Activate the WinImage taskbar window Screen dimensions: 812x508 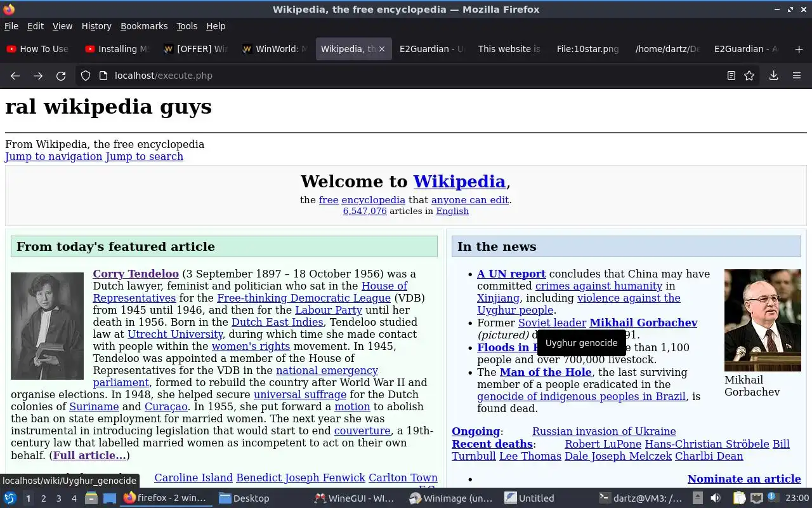[450, 498]
